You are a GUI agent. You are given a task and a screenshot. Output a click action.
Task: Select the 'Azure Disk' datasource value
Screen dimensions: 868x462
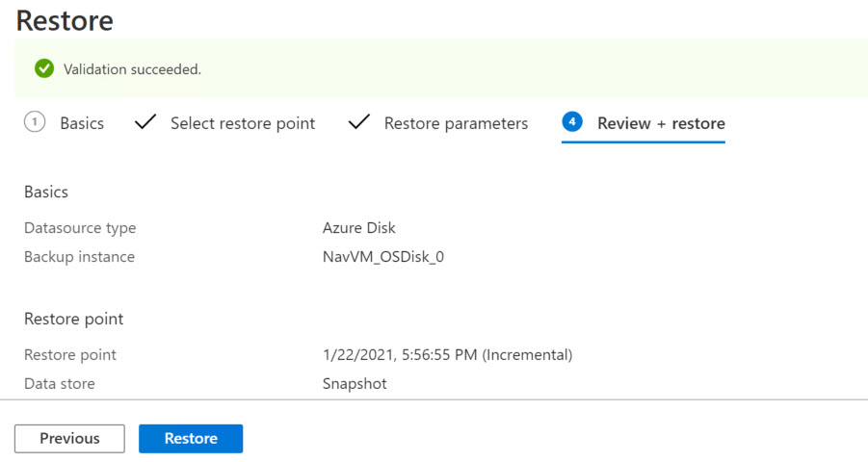(358, 227)
